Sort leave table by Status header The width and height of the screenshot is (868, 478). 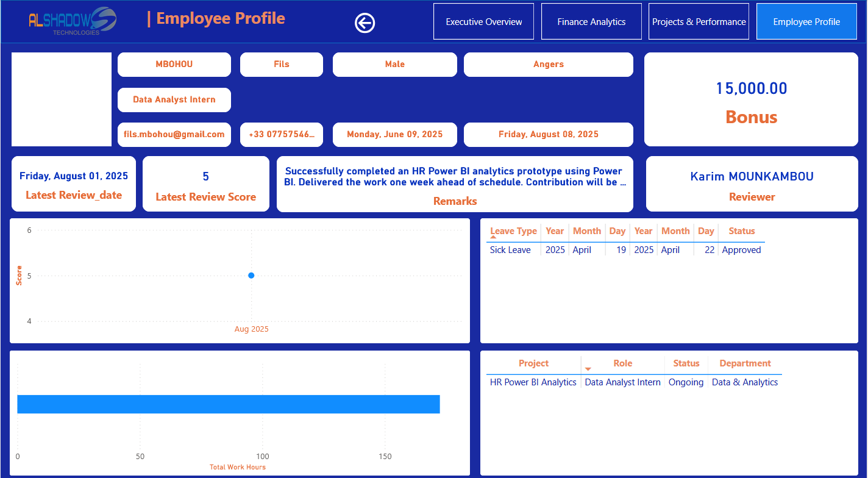[x=742, y=231]
